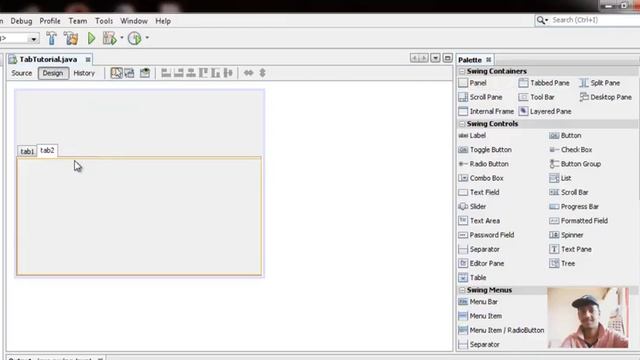This screenshot has height=360, width=640.
Task: Click the Center Vertically icon
Action: coord(228,73)
